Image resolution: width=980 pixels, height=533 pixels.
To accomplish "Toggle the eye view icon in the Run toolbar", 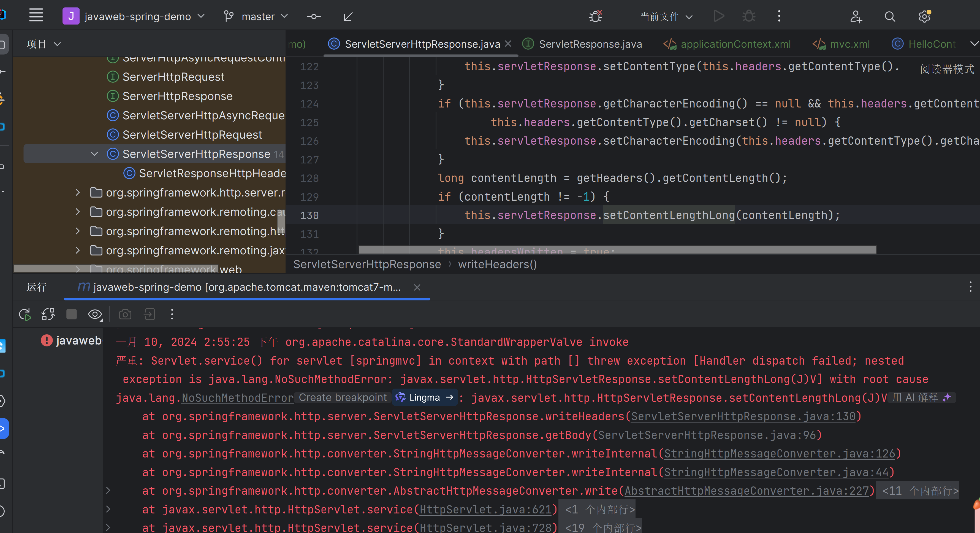I will tap(95, 314).
